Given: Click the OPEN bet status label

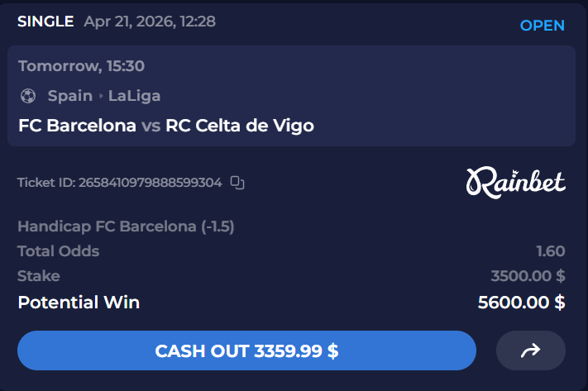Looking at the screenshot, I should pyautogui.click(x=542, y=26).
